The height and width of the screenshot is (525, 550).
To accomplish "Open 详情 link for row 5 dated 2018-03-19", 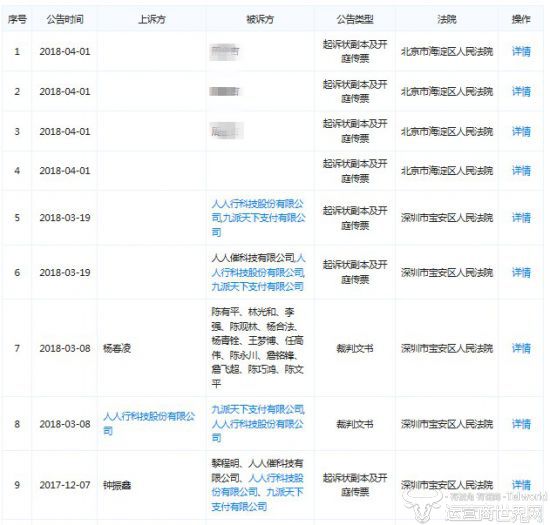I will 521,218.
